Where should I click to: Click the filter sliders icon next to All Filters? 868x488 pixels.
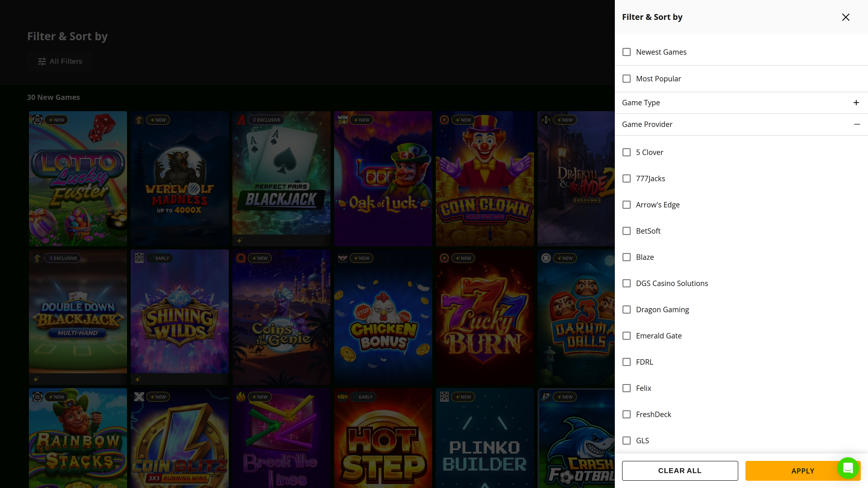[42, 61]
